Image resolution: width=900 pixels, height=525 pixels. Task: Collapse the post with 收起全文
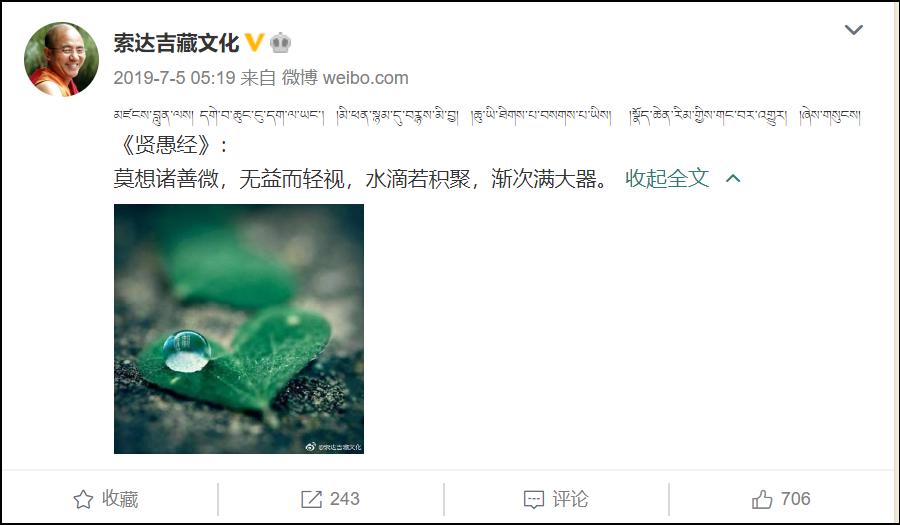[x=667, y=178]
